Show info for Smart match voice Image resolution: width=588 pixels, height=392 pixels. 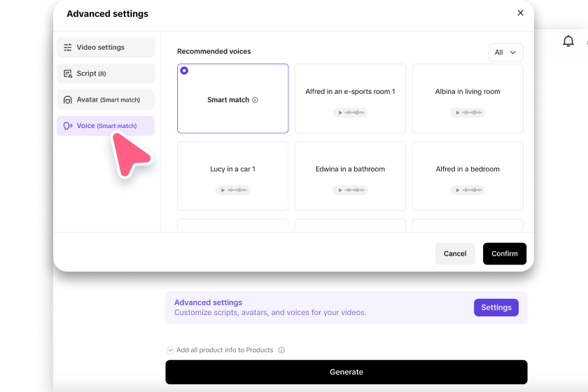[255, 100]
